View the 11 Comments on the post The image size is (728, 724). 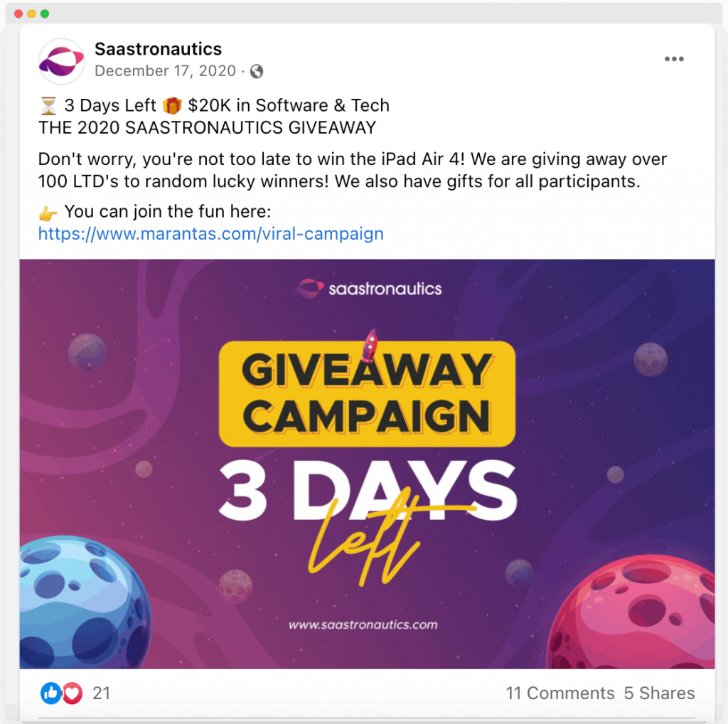560,693
